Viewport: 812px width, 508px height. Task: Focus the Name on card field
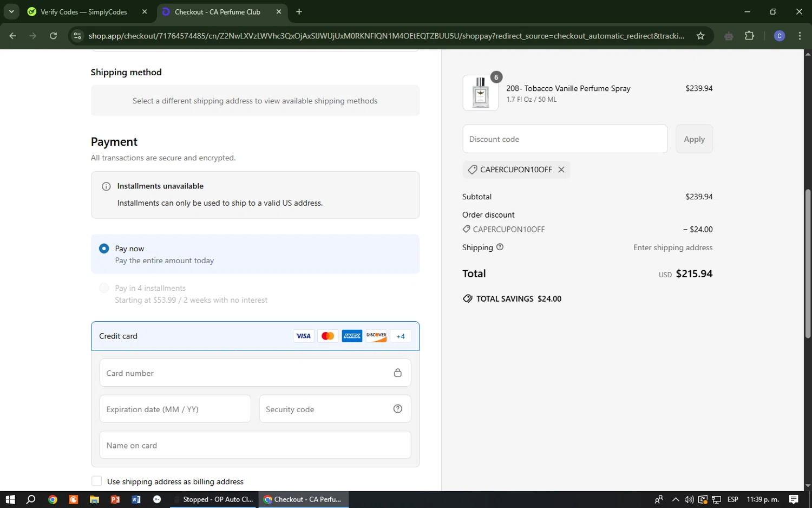click(x=255, y=445)
